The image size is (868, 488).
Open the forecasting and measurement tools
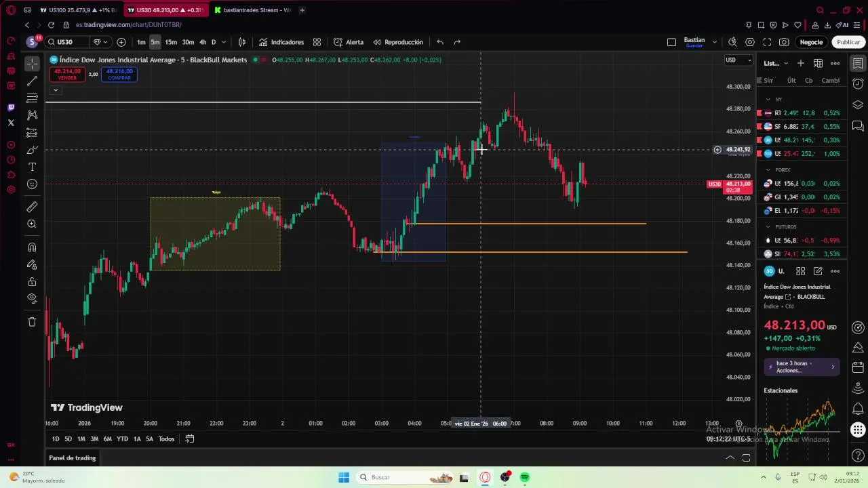[32, 133]
